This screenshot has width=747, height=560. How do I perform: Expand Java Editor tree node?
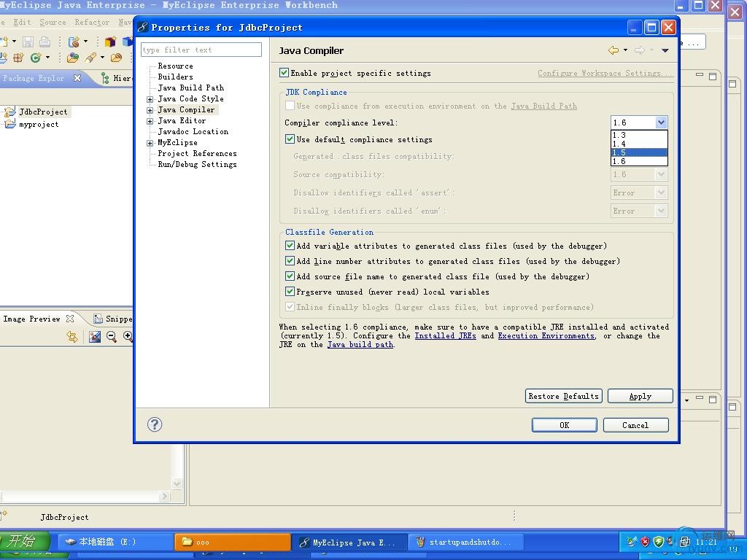150,121
